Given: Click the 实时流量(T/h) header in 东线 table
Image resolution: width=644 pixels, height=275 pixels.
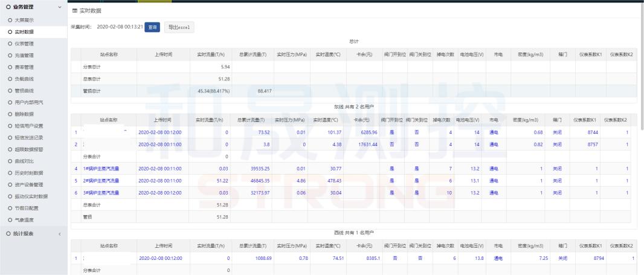Looking at the screenshot, I should tap(210, 120).
